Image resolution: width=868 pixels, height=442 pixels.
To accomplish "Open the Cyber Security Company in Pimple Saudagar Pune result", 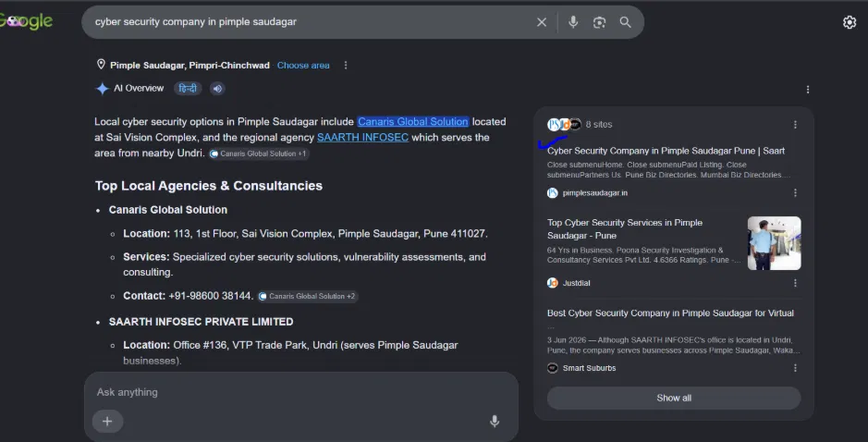I will tap(666, 151).
